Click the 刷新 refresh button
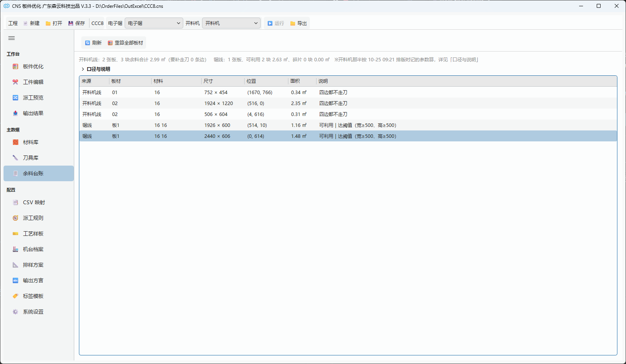 [x=93, y=43]
